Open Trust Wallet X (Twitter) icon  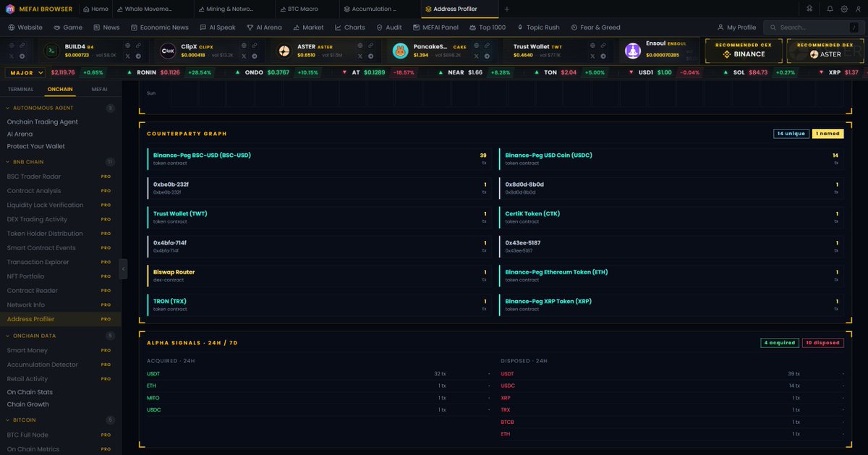coord(592,56)
